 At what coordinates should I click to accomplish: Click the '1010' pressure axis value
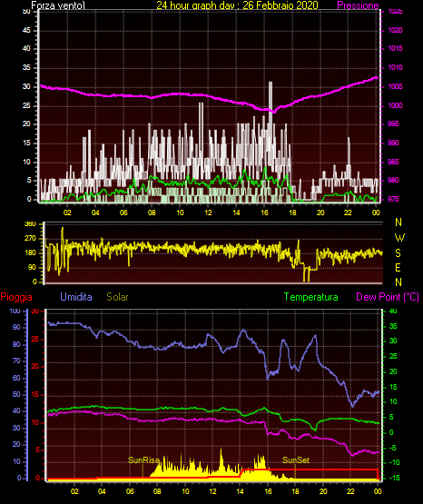click(x=396, y=67)
